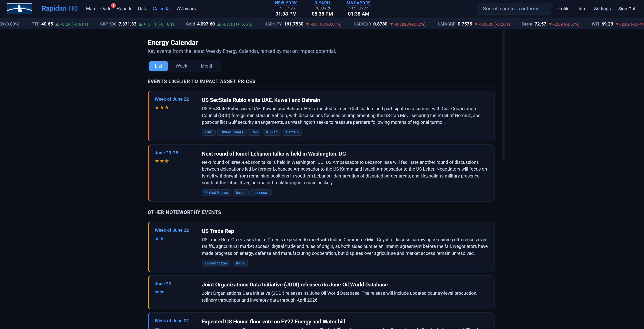
Task: Switch to the Week view tab
Action: 181,66
